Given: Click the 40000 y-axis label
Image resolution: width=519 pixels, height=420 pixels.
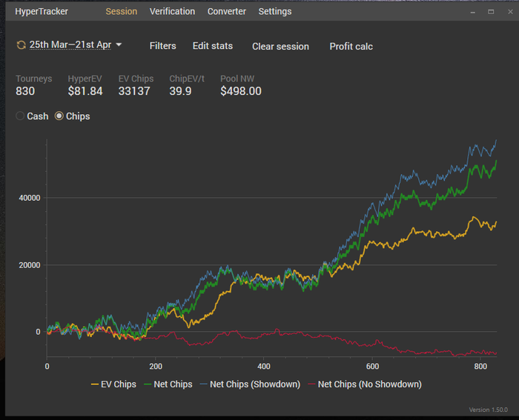Looking at the screenshot, I should pos(30,198).
